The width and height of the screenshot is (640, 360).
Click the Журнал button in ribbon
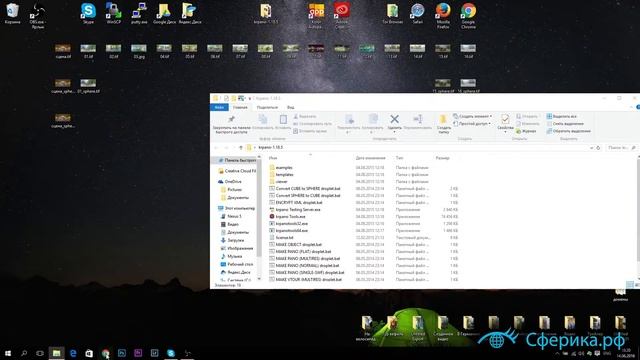526,131
